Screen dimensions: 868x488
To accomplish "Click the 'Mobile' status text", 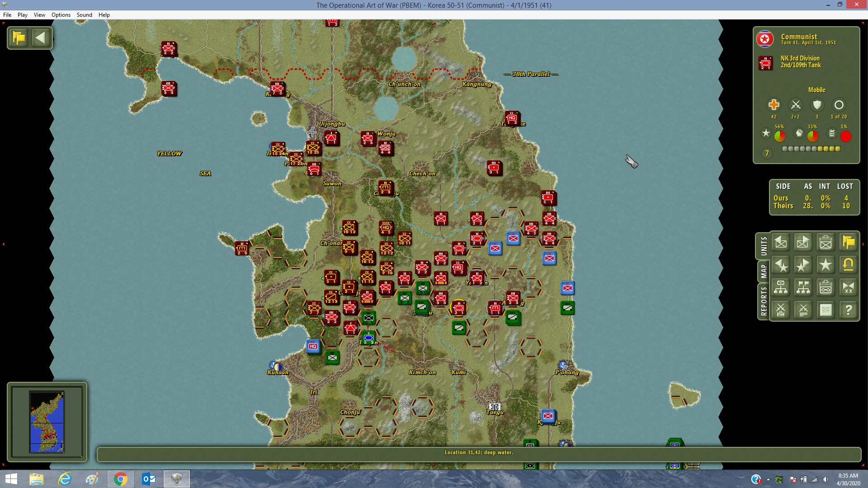I will tap(816, 90).
